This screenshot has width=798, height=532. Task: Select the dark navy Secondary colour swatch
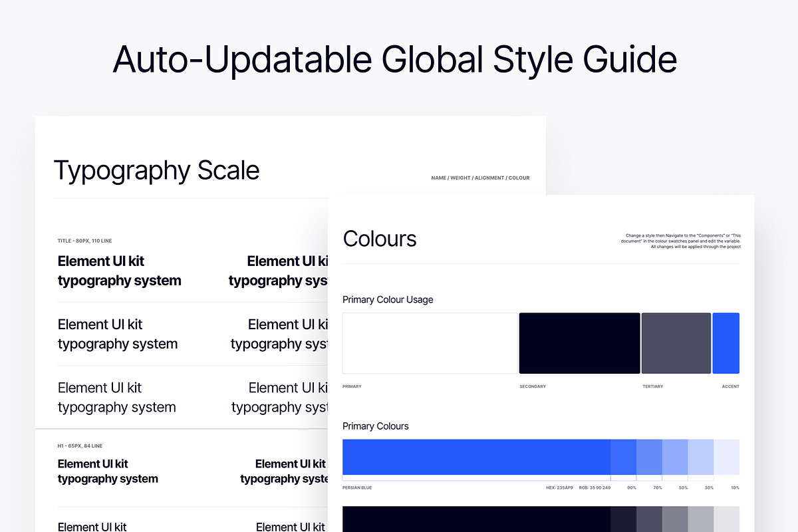click(x=579, y=343)
